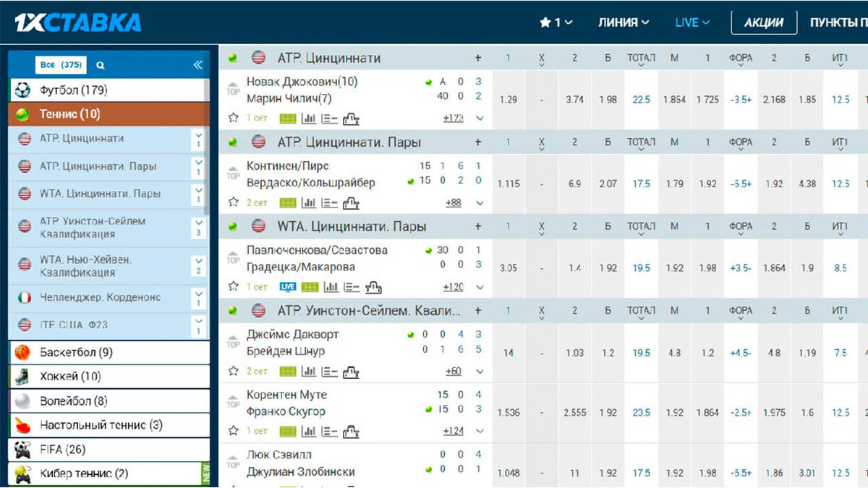Open the +88 additional markets link
This screenshot has width=868, height=488.
click(454, 203)
